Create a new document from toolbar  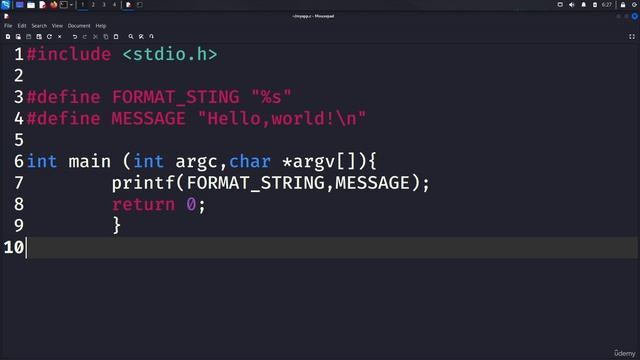coord(8,37)
